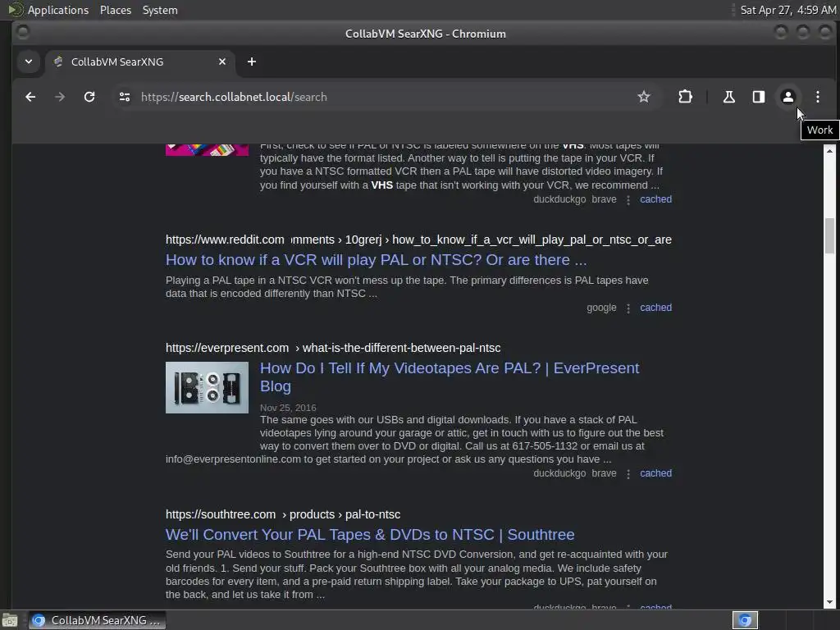
Task: Click the southtree.com URL breadcrumb
Action: click(x=283, y=514)
